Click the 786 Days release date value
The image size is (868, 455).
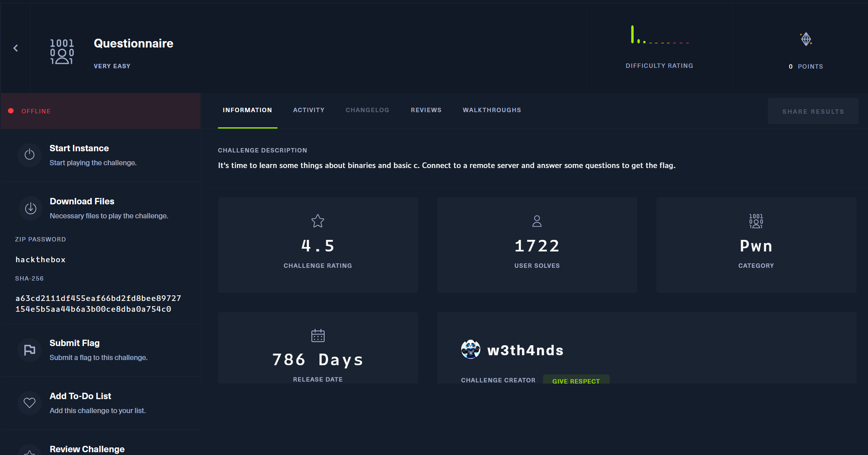pos(318,360)
